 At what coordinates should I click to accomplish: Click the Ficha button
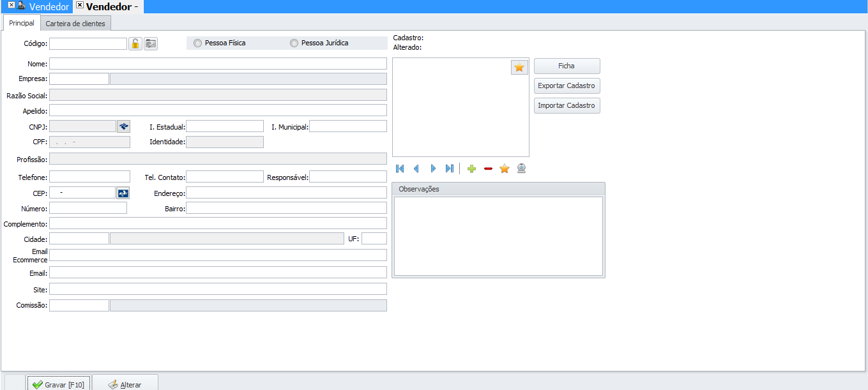click(x=567, y=66)
